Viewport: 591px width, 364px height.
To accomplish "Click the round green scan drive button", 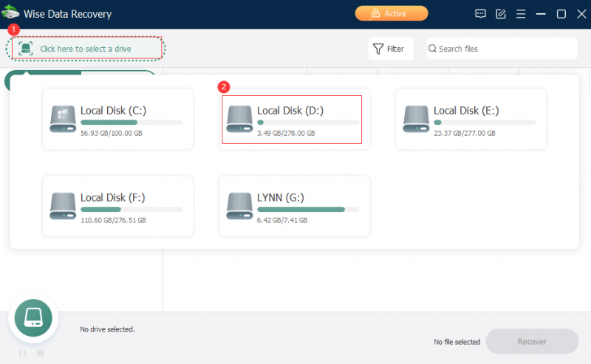I will [x=33, y=317].
